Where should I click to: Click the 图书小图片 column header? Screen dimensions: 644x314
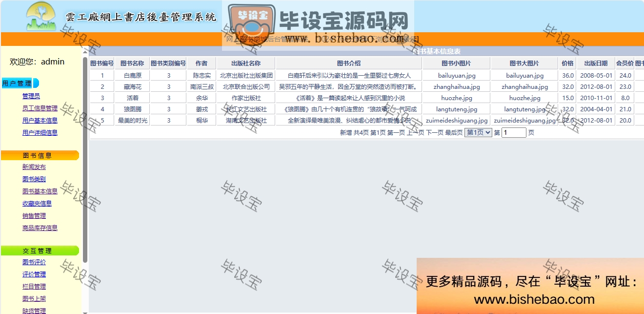point(456,63)
